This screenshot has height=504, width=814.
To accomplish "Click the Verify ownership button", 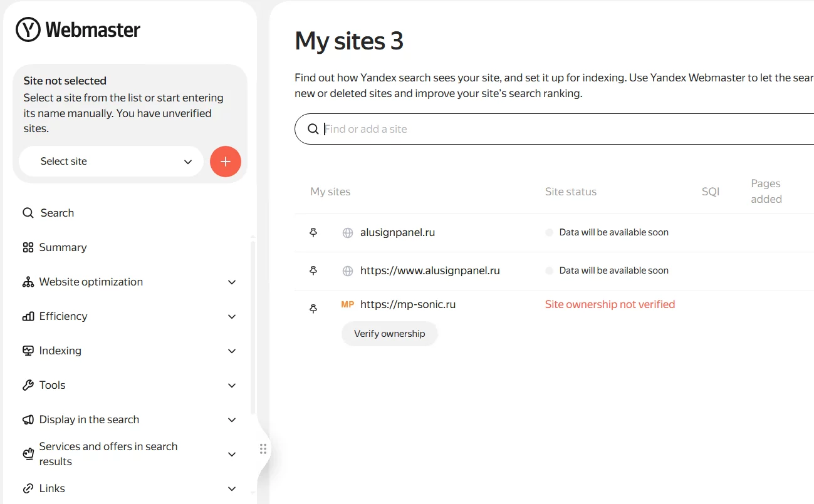I will tap(389, 334).
